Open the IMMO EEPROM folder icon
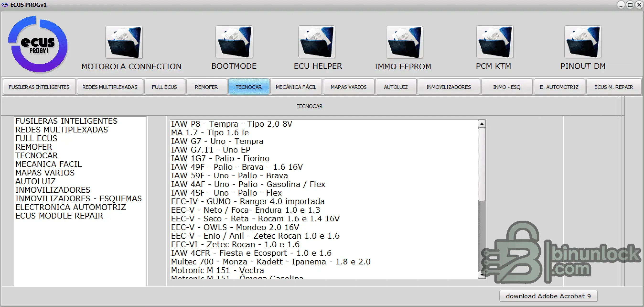The image size is (644, 307). [404, 42]
